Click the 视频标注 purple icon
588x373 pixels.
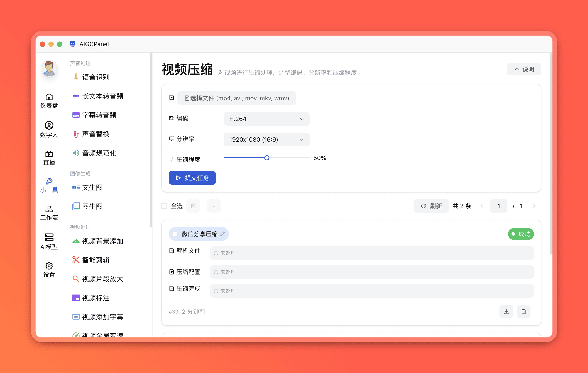(76, 298)
